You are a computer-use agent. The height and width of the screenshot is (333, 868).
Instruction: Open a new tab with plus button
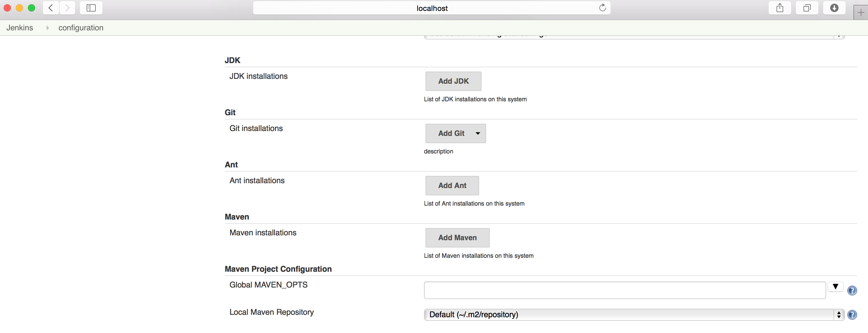coord(861,12)
